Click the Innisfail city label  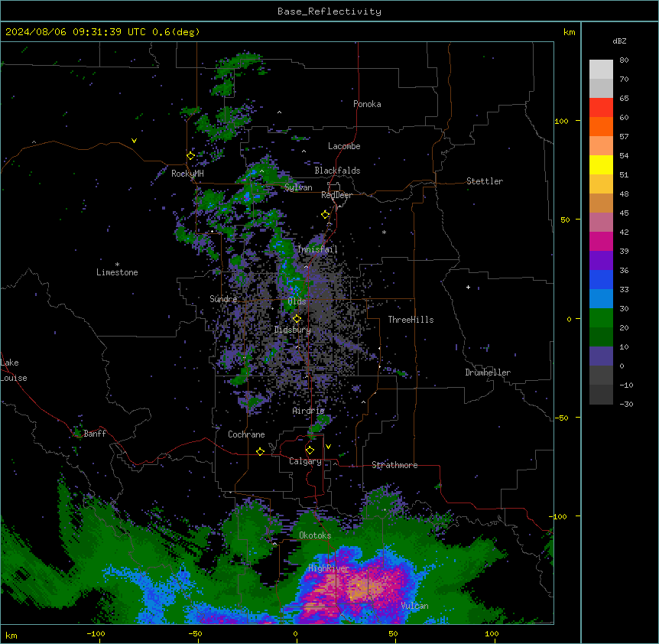(317, 249)
